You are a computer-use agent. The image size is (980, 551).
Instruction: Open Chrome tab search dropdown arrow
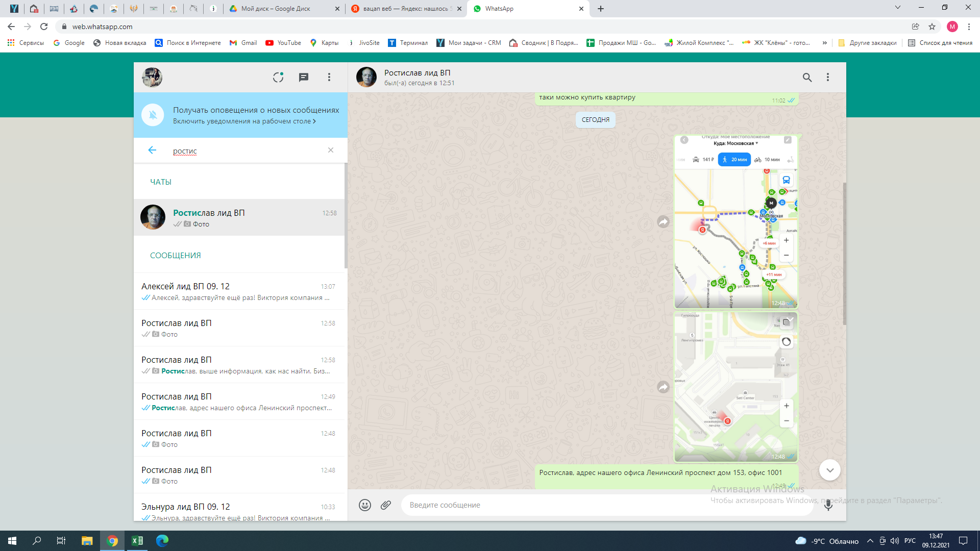(x=898, y=8)
